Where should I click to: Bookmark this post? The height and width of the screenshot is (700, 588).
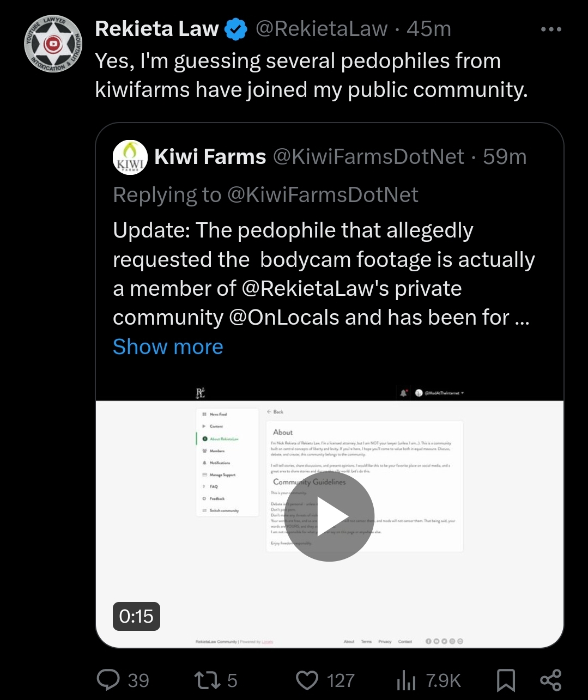506,680
